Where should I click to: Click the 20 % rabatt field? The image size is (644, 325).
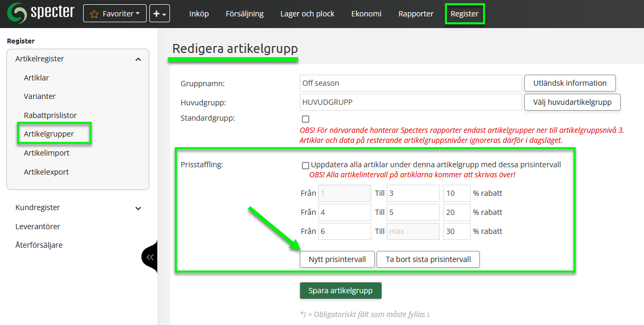[457, 212]
